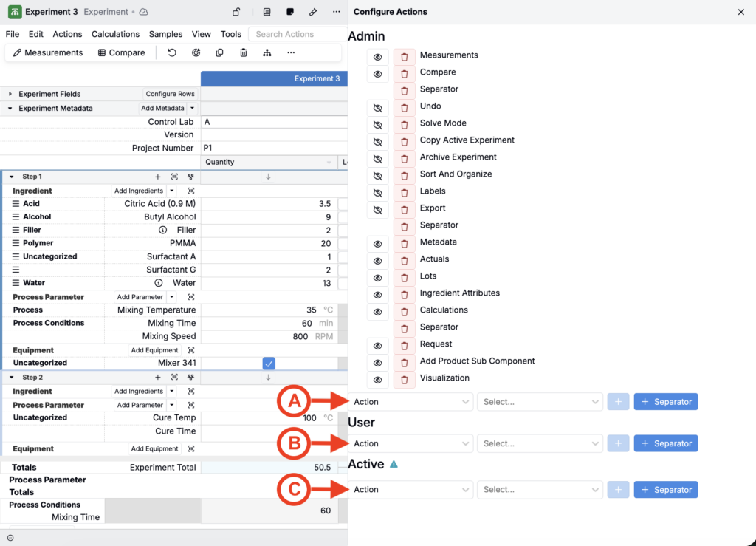Screen dimensions: 756x546
Task: Collapse the Step 1 section
Action: pos(12,177)
